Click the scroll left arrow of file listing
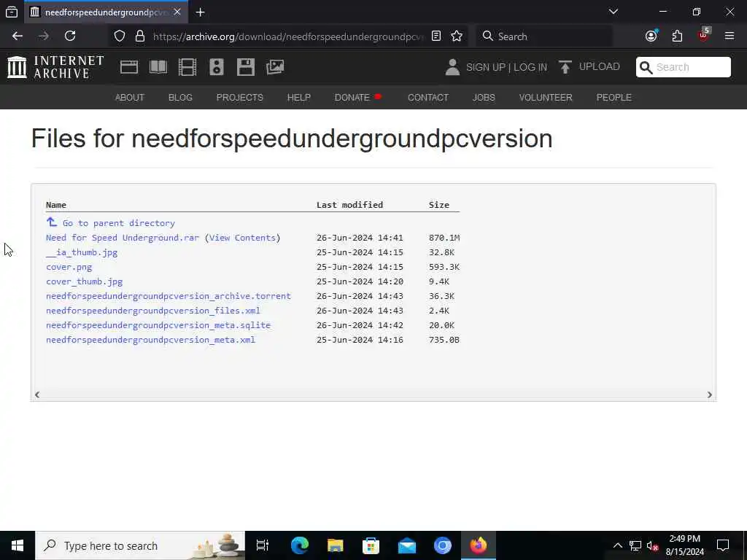Image resolution: width=747 pixels, height=560 pixels. pyautogui.click(x=37, y=394)
